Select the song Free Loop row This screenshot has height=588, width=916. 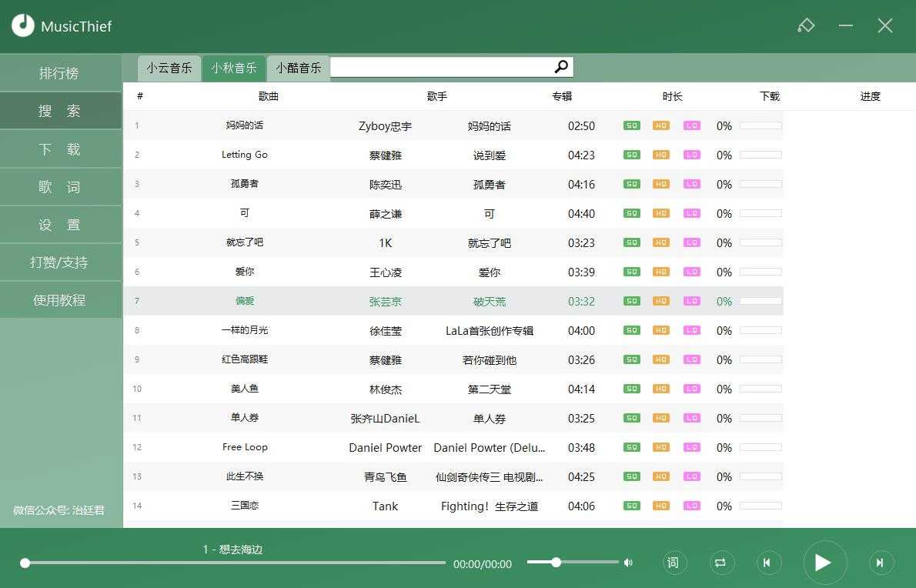tap(245, 447)
